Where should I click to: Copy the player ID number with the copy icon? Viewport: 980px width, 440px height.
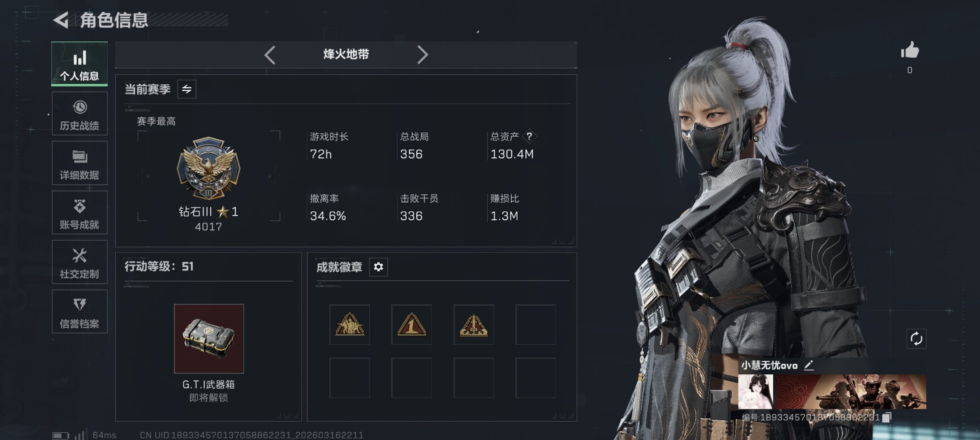887,417
